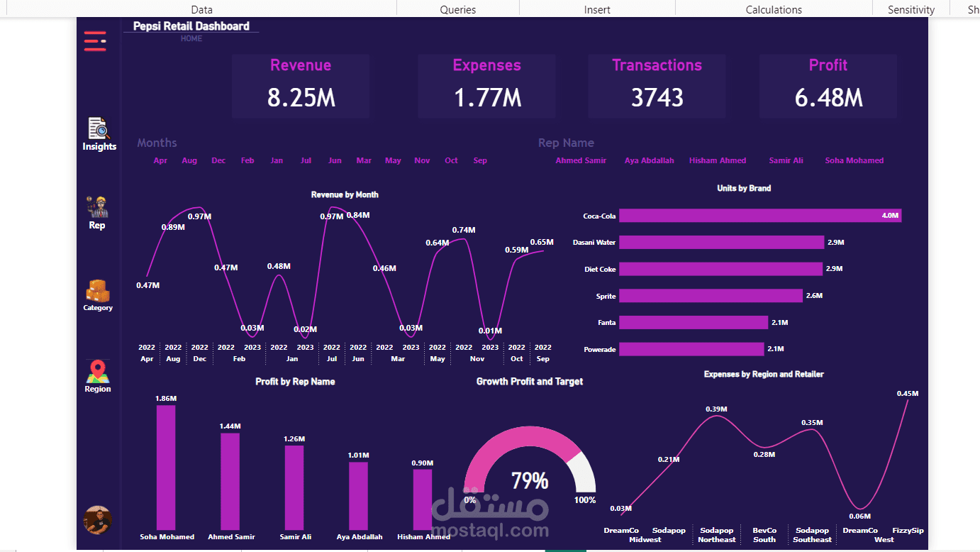Image resolution: width=980 pixels, height=552 pixels.
Task: Filter months by Jul
Action: pos(306,160)
